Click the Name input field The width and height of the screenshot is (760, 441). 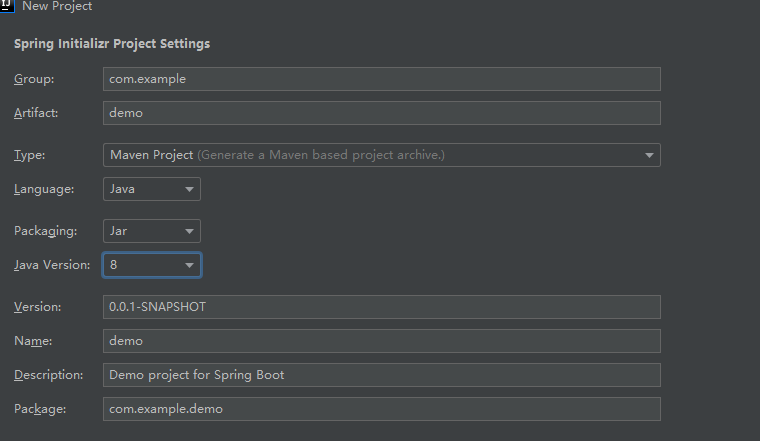click(381, 341)
